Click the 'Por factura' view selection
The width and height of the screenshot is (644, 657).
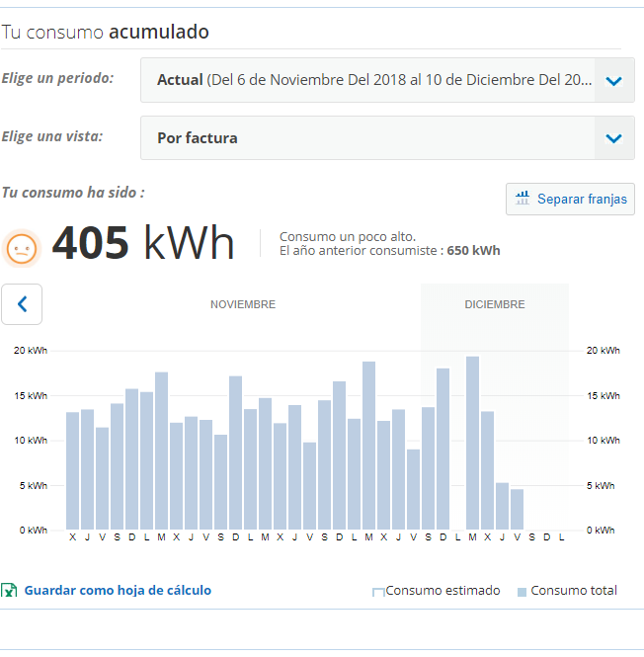[x=198, y=138]
